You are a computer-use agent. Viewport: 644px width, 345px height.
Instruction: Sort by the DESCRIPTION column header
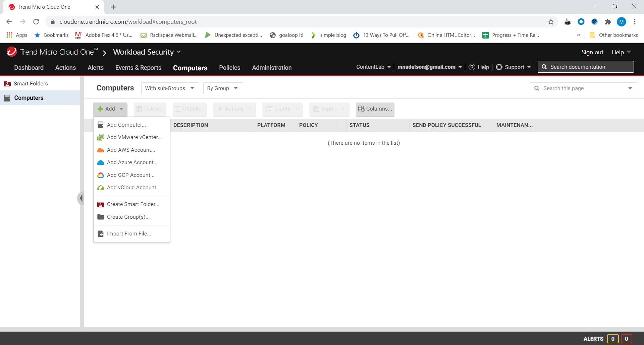pyautogui.click(x=191, y=125)
